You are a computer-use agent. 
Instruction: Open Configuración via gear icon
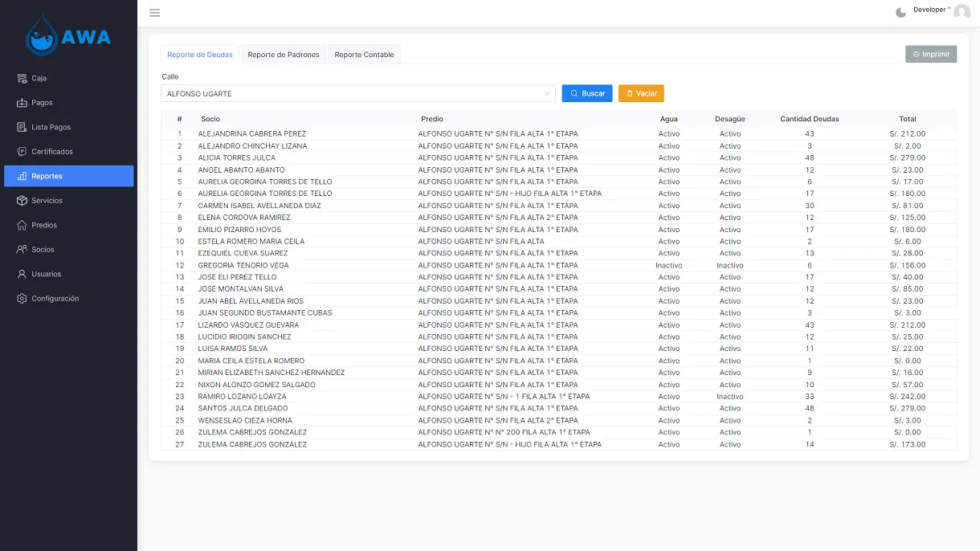pos(22,299)
